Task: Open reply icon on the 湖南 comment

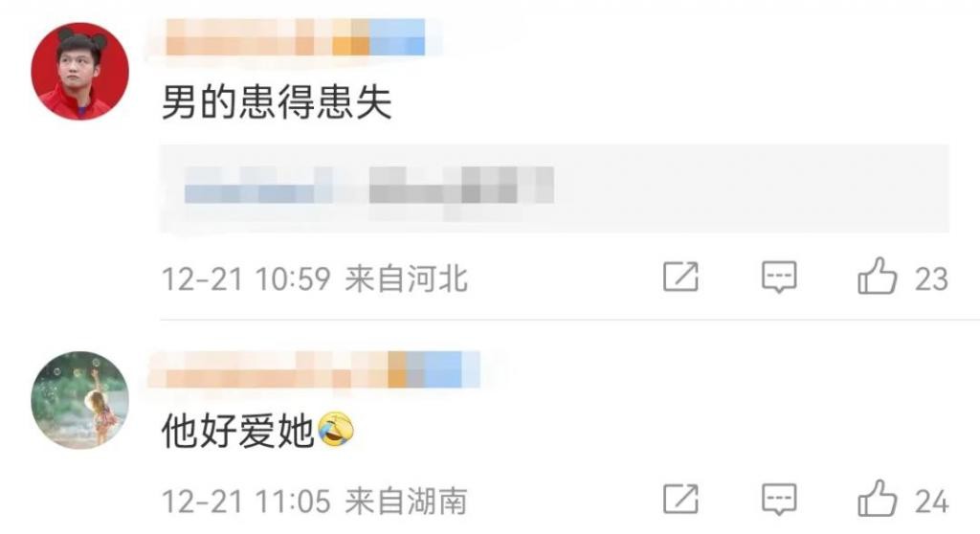Action: click(779, 501)
